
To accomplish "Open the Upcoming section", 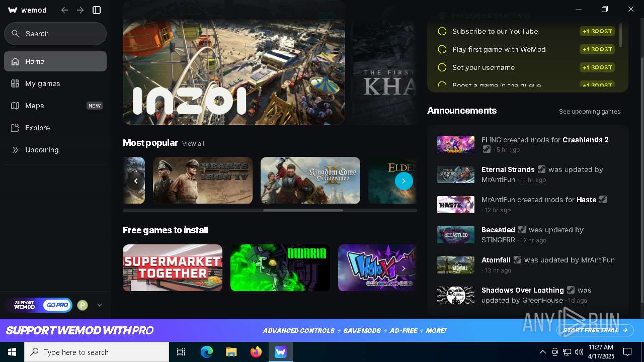I will pos(55,150).
